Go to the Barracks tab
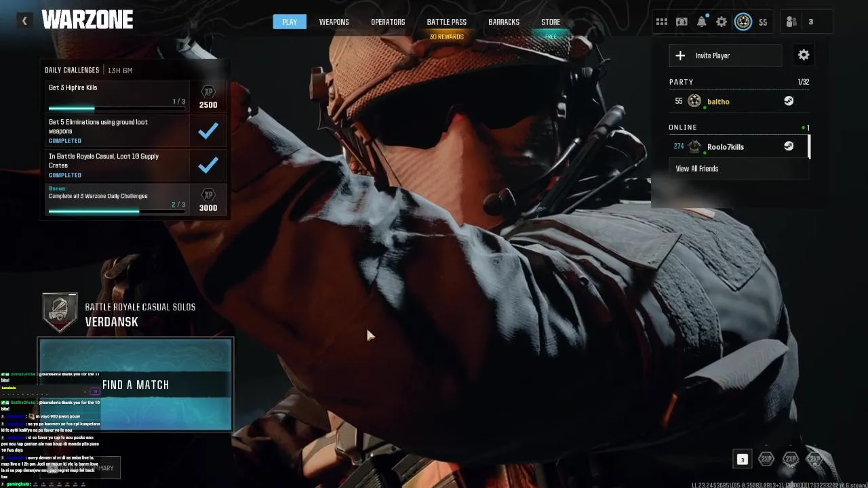 pyautogui.click(x=504, y=22)
